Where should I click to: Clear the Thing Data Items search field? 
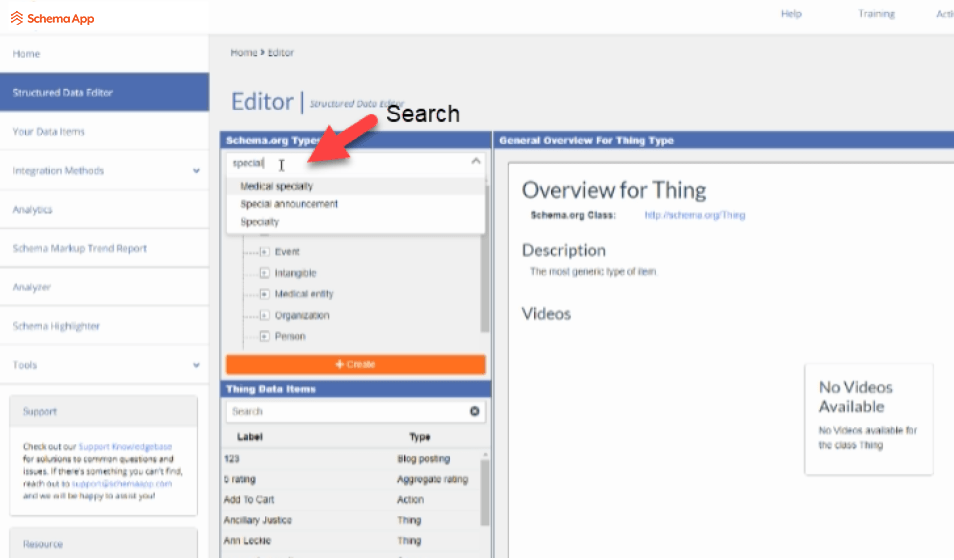[475, 411]
